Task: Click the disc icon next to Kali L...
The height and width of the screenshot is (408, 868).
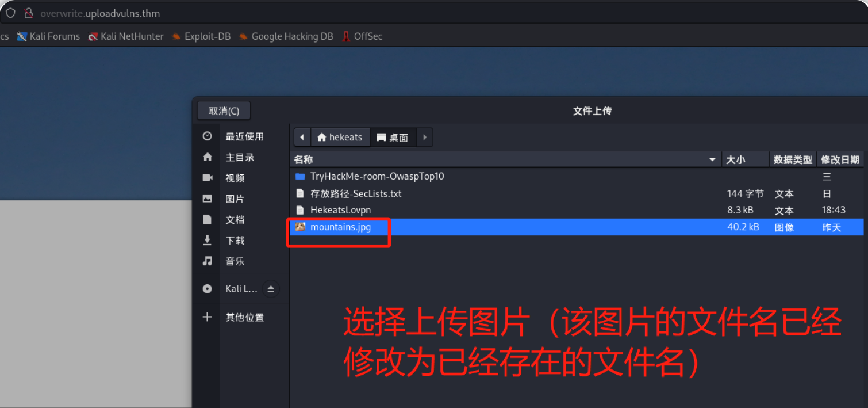Action: pos(208,289)
